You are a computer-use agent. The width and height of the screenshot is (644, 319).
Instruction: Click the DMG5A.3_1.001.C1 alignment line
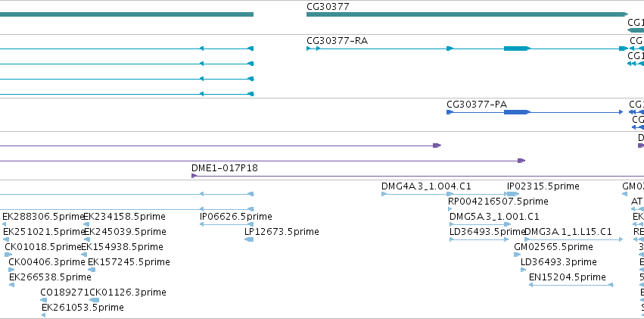[x=480, y=224]
